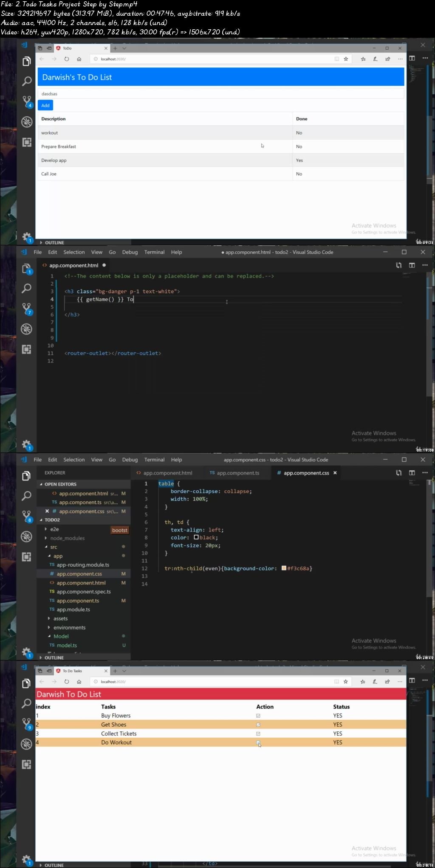Open the Manage gear in the app.component.css window
The width and height of the screenshot is (435, 868).
click(x=26, y=652)
